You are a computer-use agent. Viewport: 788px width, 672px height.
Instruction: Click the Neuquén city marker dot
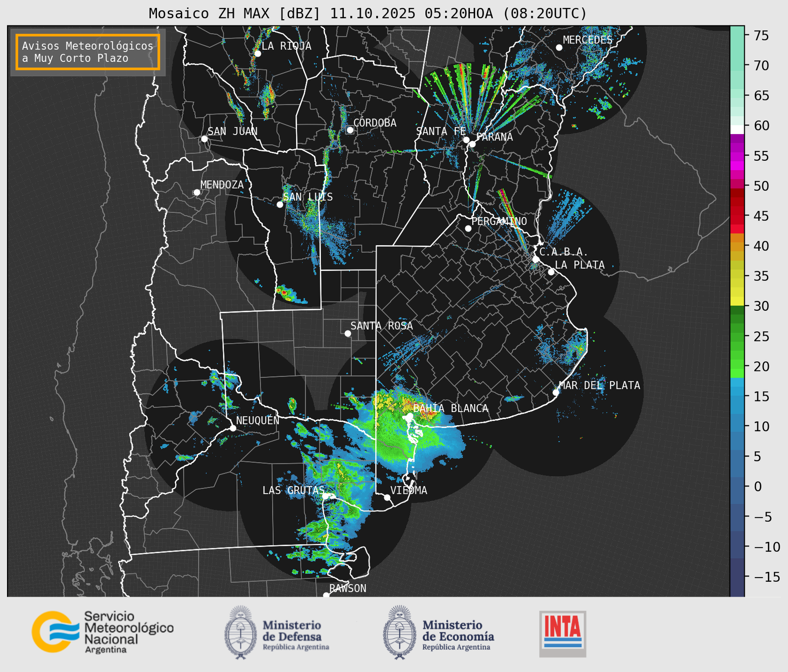click(233, 428)
